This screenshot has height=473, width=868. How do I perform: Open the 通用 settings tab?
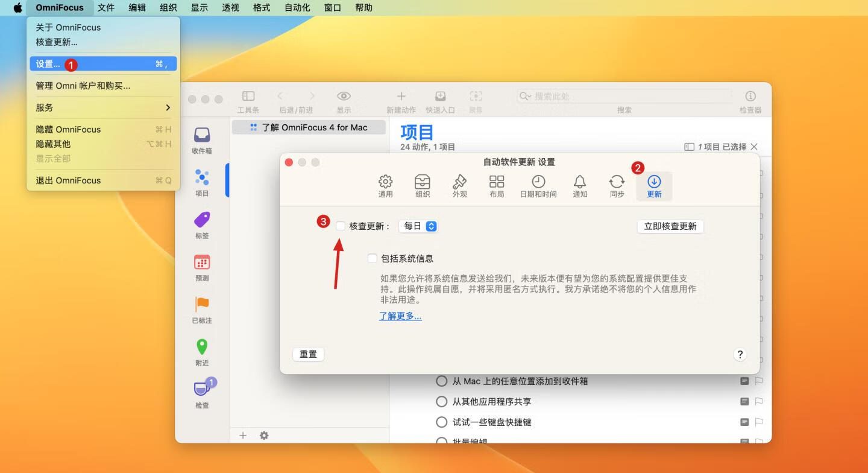click(385, 186)
